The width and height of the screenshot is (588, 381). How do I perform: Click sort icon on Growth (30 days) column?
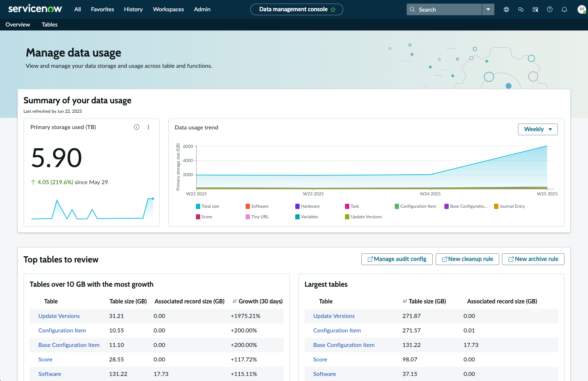coord(235,301)
